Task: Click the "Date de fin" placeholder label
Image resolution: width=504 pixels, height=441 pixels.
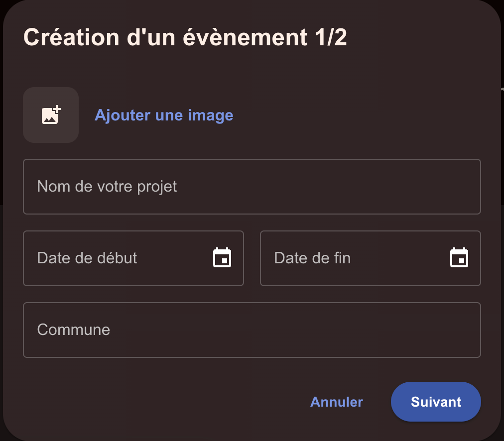Action: point(312,258)
